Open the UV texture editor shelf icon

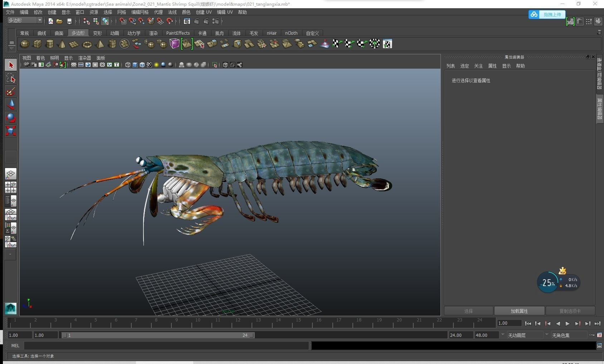click(x=387, y=44)
